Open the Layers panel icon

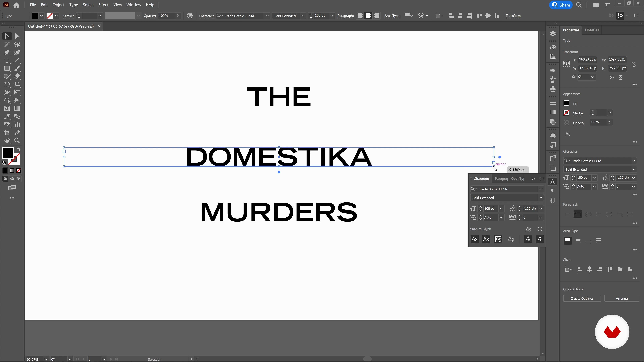point(553,34)
